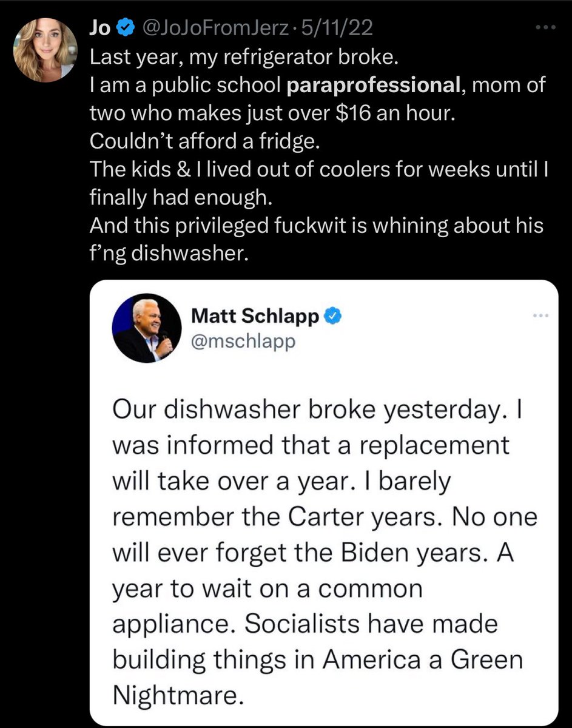This screenshot has height=728, width=572.
Task: Open Jo's profile picture
Action: (46, 50)
